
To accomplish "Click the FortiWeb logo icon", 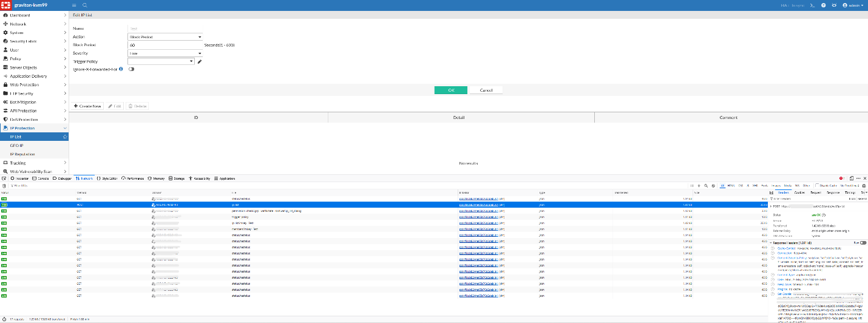I will click(x=6, y=5).
